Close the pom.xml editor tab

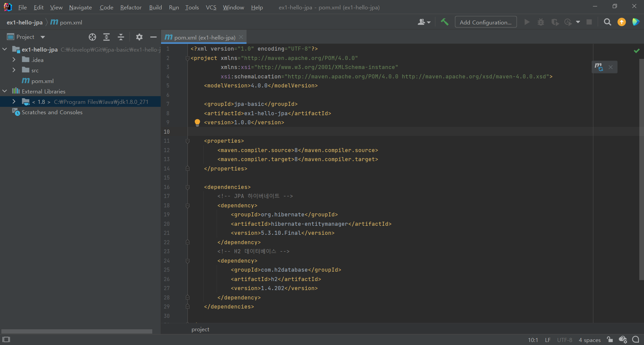241,37
